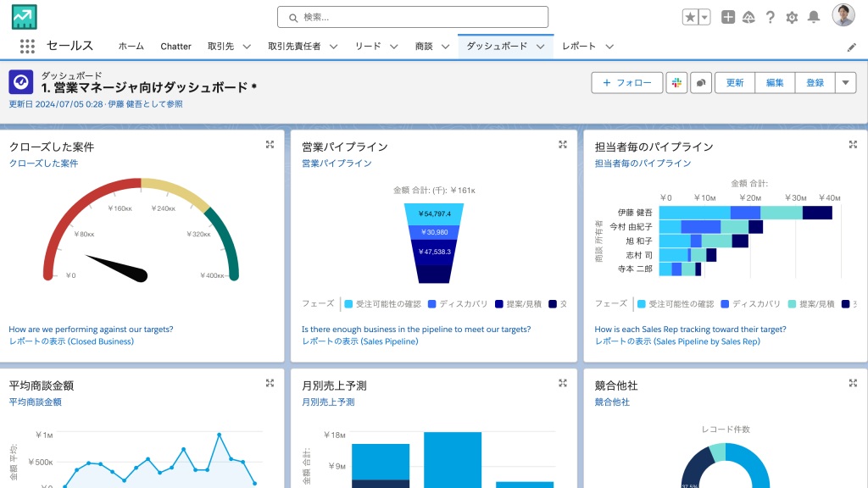The image size is (868, 488).
Task: Open the notifications bell
Action: pyautogui.click(x=814, y=17)
